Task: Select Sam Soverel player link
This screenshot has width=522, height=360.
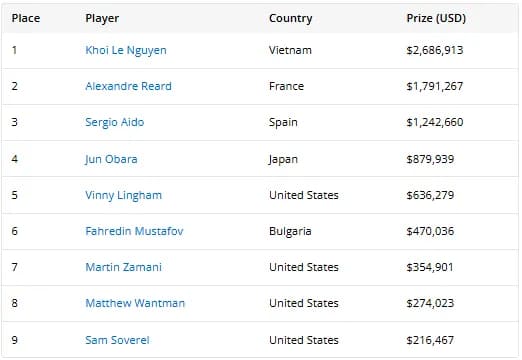Action: (117, 340)
